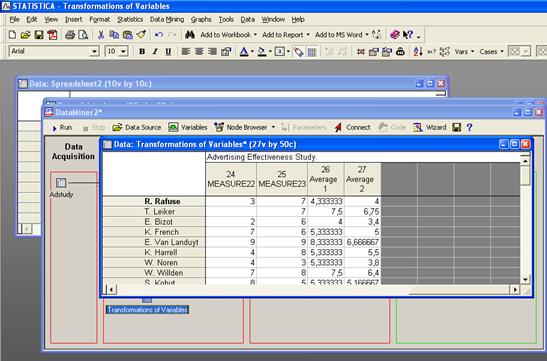
Task: Open the Window menu
Action: pyautogui.click(x=273, y=20)
